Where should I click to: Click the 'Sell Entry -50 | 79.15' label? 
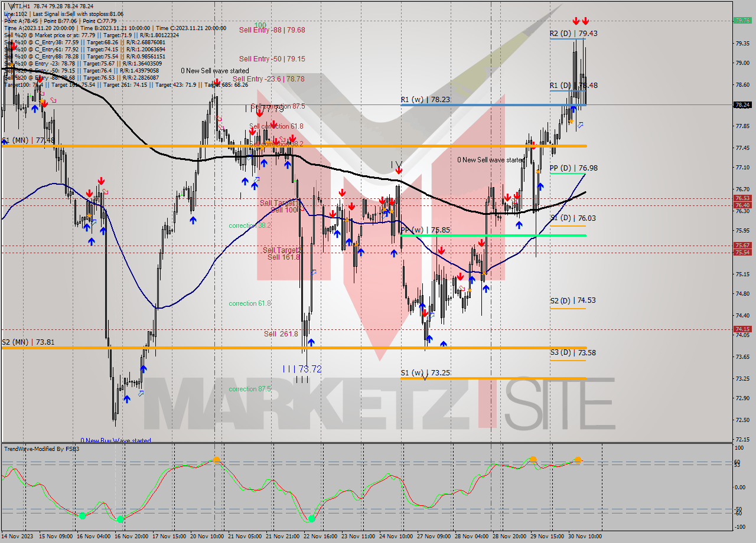272,59
